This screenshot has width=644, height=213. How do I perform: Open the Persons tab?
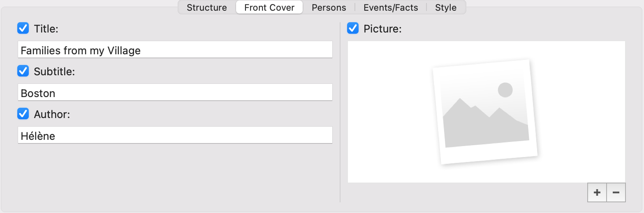coord(329,7)
